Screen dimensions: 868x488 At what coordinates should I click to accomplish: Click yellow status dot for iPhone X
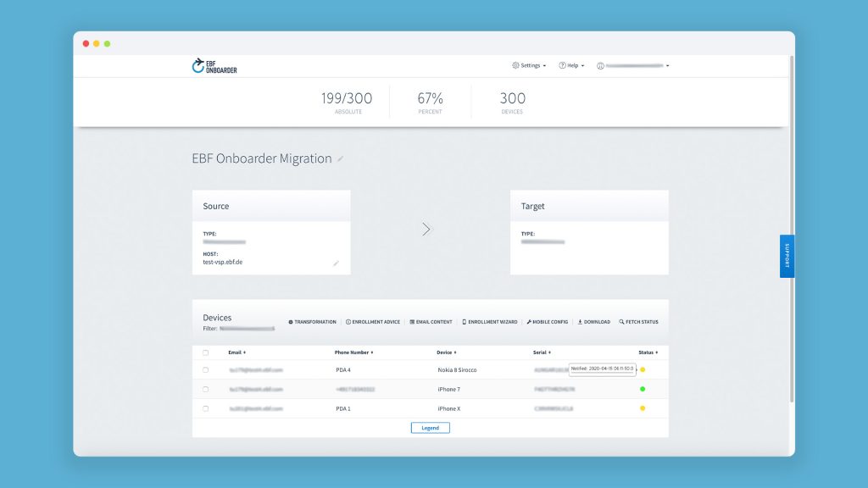643,408
